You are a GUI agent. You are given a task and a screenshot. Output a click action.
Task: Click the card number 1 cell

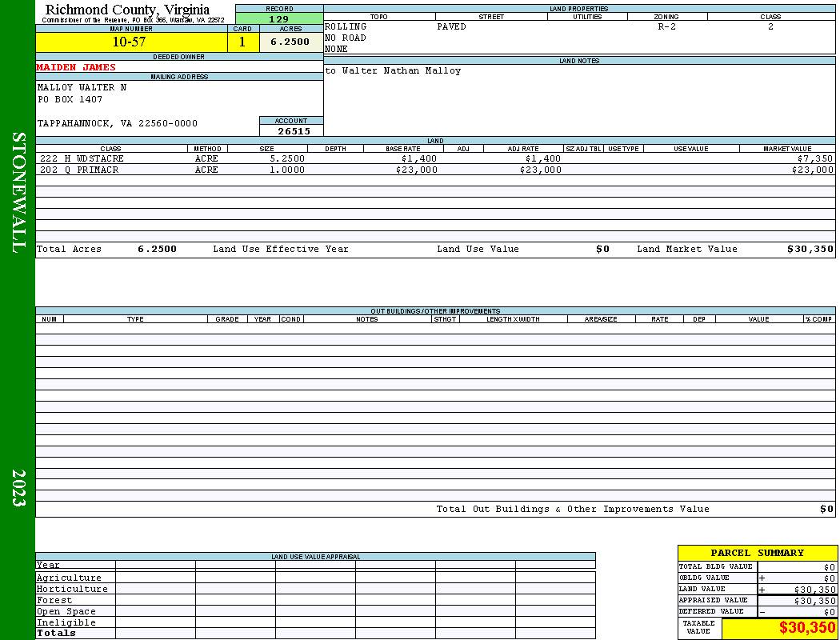pyautogui.click(x=242, y=42)
